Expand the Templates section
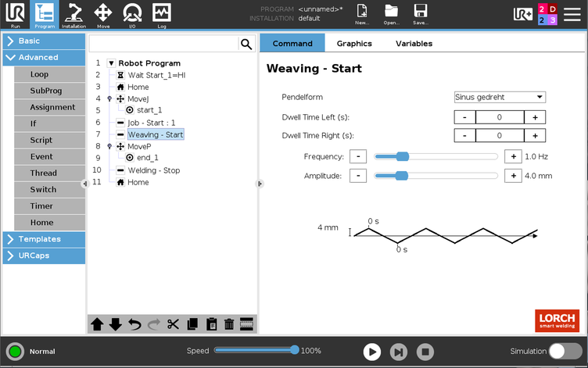 pyautogui.click(x=43, y=239)
